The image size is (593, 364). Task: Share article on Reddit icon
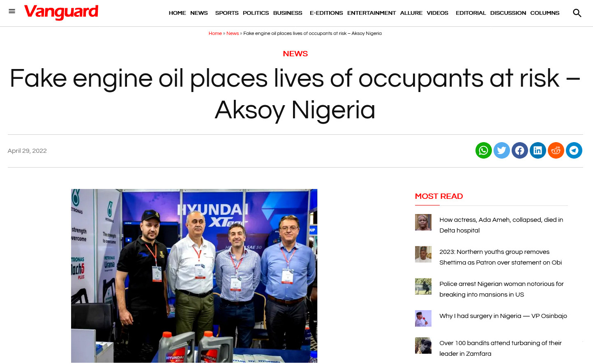556,150
